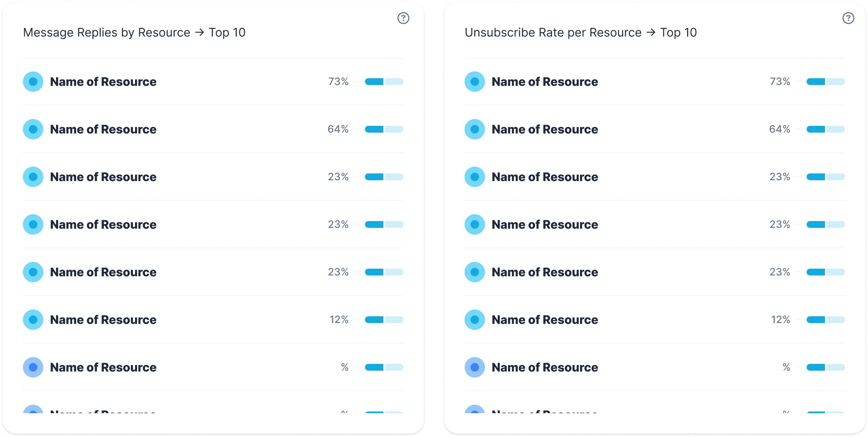The height and width of the screenshot is (437, 868).
Task: Select resource name in 12% Message Replies row
Action: (103, 320)
